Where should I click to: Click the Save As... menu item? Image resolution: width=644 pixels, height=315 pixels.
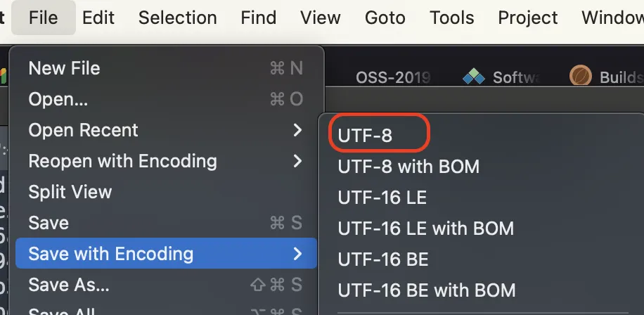[x=69, y=285]
